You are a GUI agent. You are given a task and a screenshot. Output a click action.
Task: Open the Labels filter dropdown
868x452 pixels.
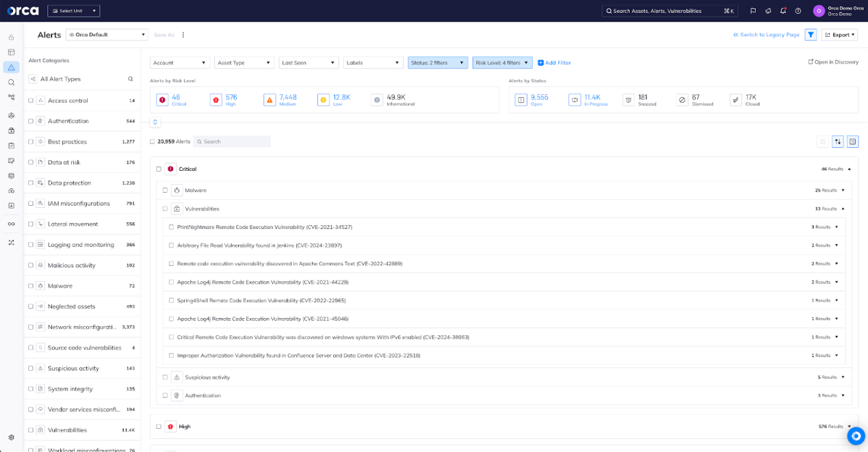373,62
